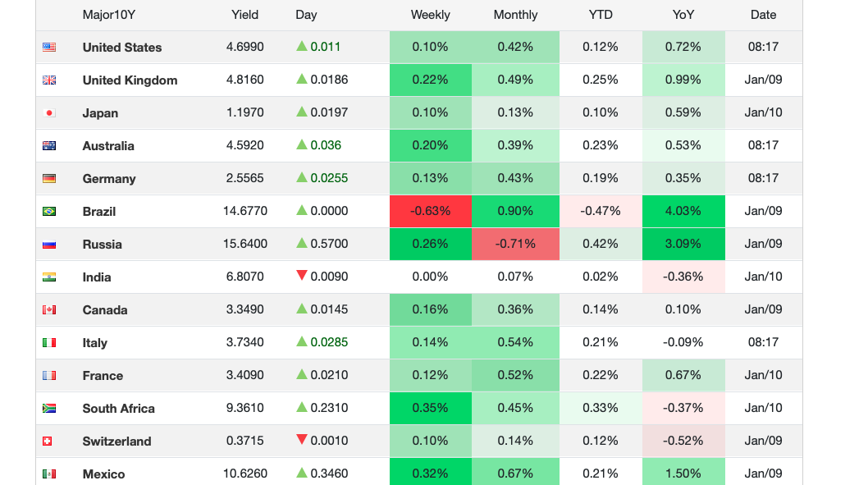Open the Australia bond yield link
This screenshot has height=485, width=868.
point(108,146)
